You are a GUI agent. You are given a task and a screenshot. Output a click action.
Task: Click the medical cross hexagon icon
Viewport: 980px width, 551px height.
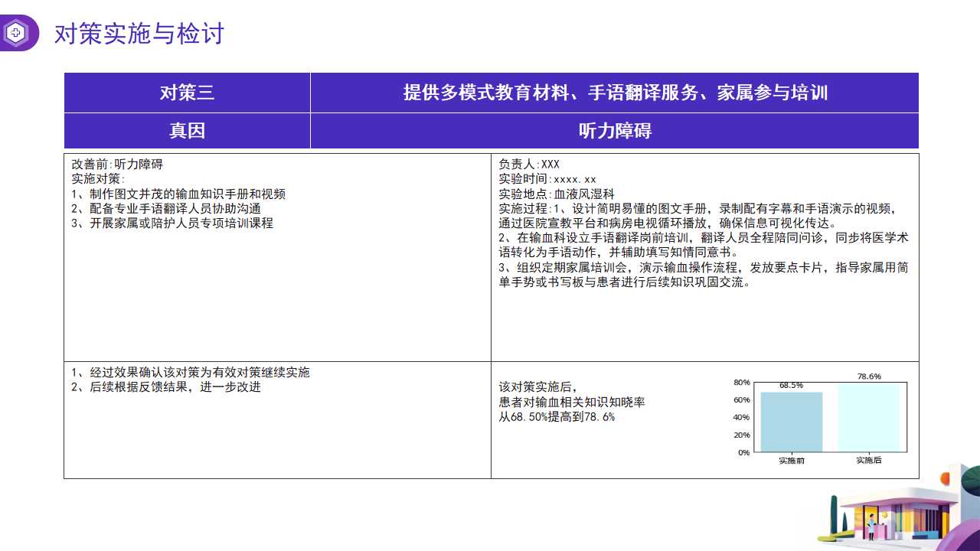(15, 33)
